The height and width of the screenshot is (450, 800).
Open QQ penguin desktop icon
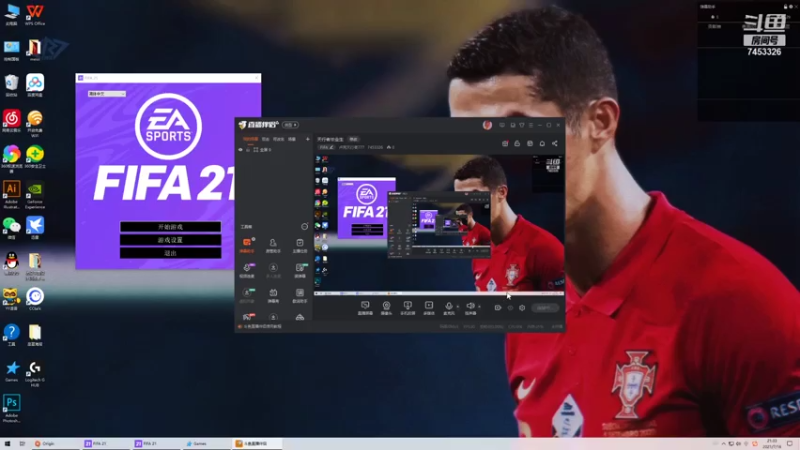pyautogui.click(x=11, y=263)
